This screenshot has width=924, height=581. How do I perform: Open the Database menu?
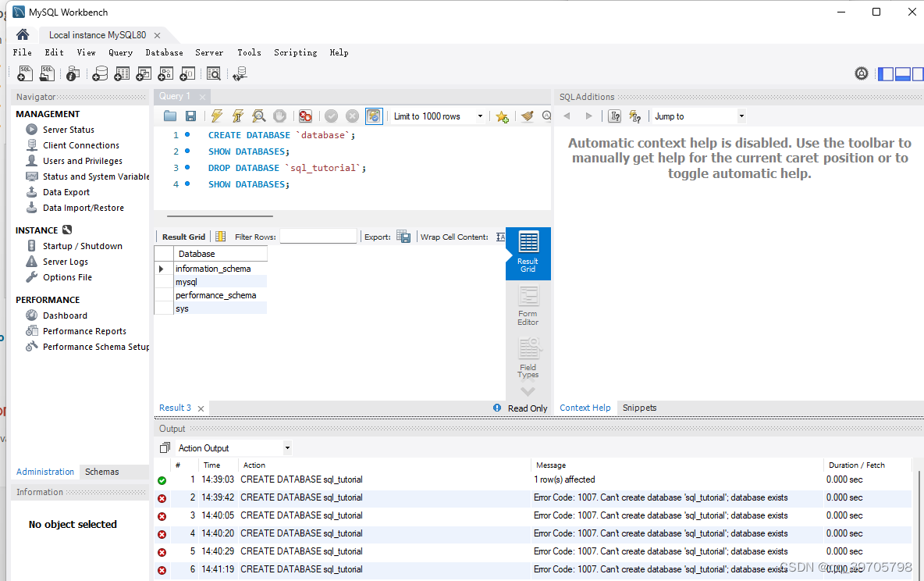click(164, 52)
